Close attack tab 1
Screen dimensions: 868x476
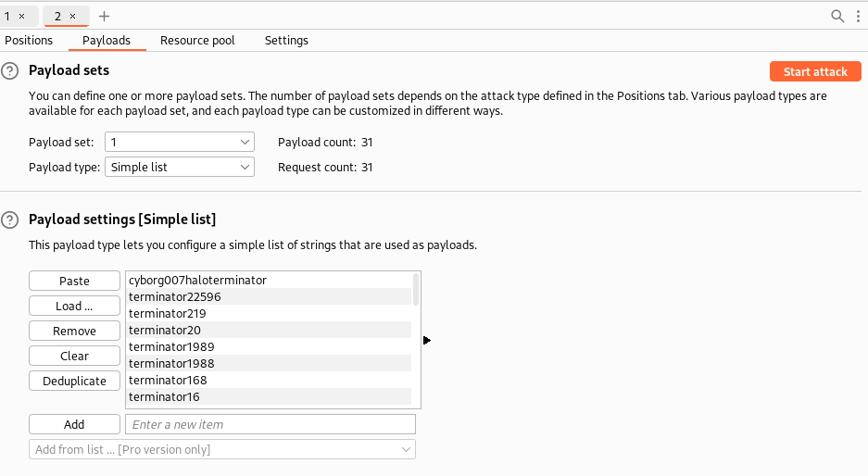tap(21, 17)
